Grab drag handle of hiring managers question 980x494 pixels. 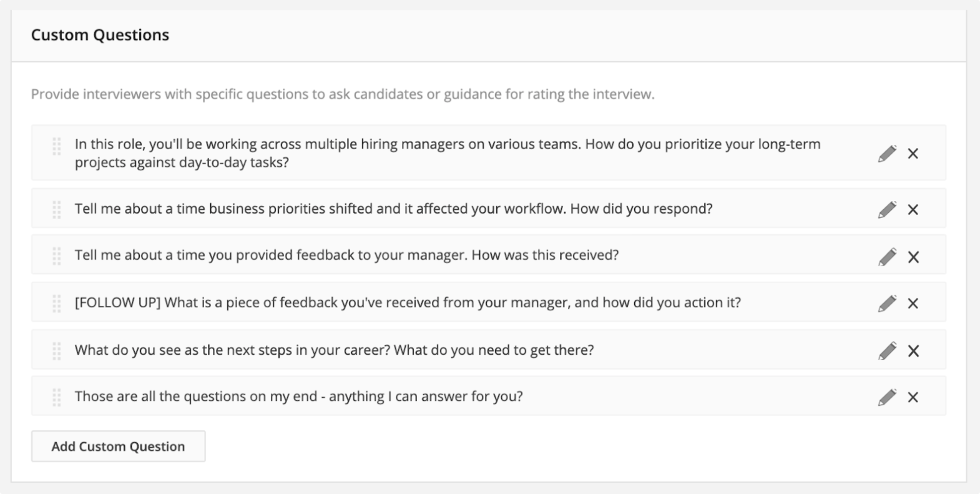[x=56, y=147]
